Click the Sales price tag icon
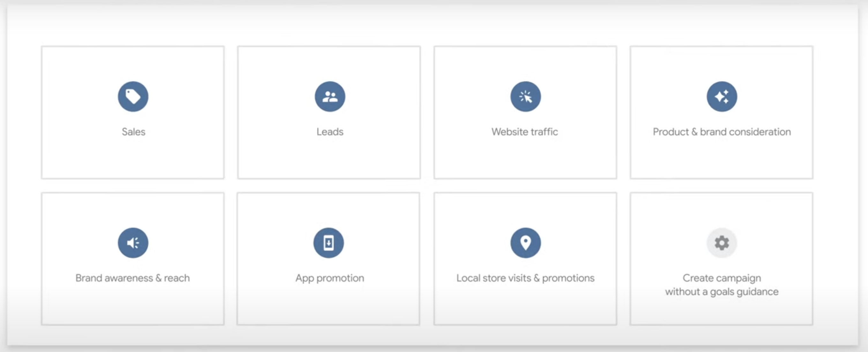 133,97
